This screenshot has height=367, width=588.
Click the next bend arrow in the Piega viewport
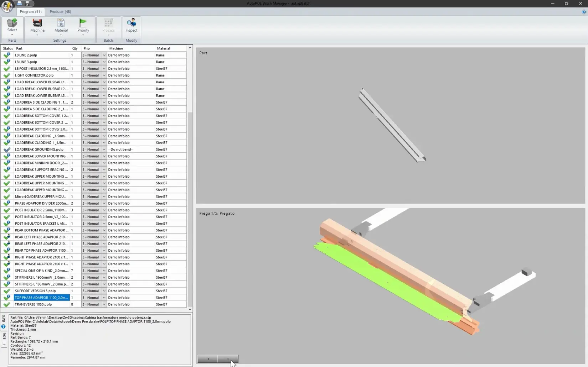[x=228, y=359]
